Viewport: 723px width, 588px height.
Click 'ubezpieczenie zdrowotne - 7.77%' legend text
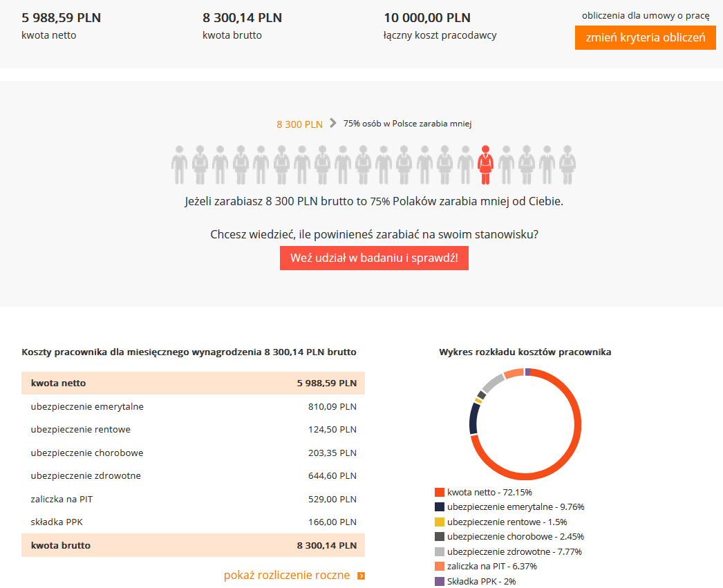click(514, 551)
